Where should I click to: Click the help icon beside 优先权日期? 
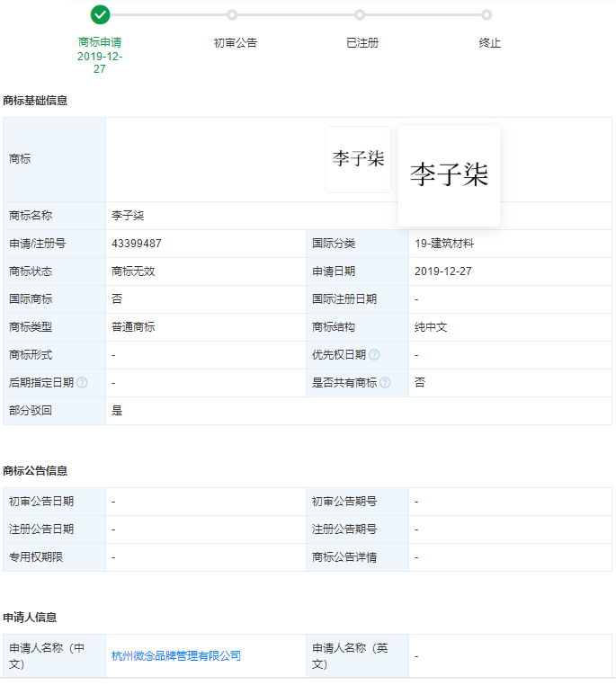(374, 355)
